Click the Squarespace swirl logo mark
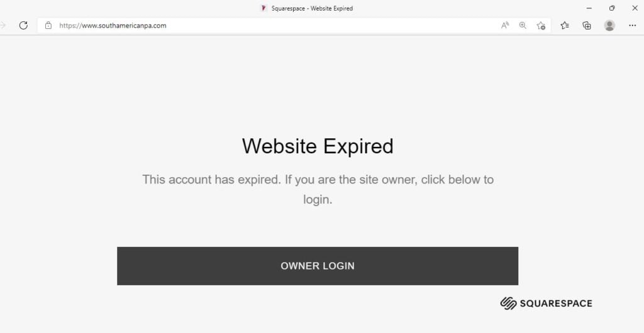Image resolution: width=644 pixels, height=333 pixels. pyautogui.click(x=508, y=303)
